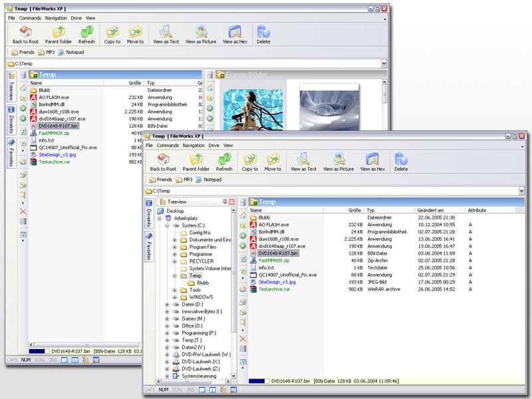
Task: Open File menu in front window
Action: (149, 145)
